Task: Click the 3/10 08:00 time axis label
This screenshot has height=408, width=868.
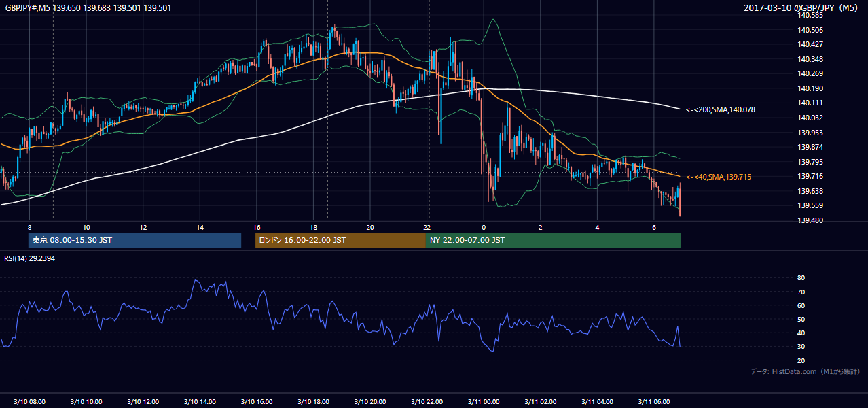Action: click(x=29, y=402)
